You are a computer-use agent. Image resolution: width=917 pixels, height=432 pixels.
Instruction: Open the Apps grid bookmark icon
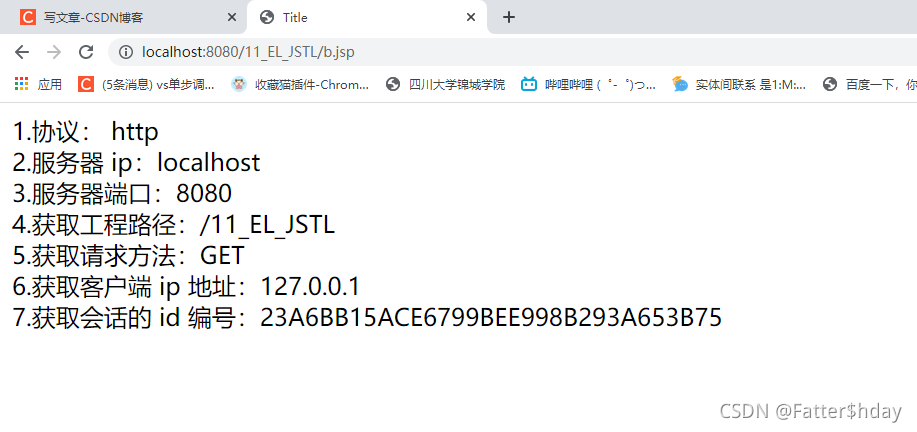(x=21, y=84)
